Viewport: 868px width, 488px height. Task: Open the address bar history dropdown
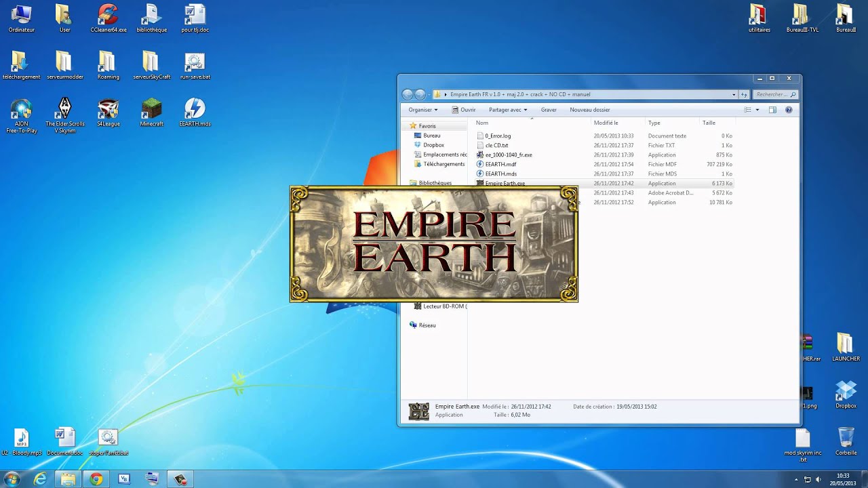pos(734,94)
